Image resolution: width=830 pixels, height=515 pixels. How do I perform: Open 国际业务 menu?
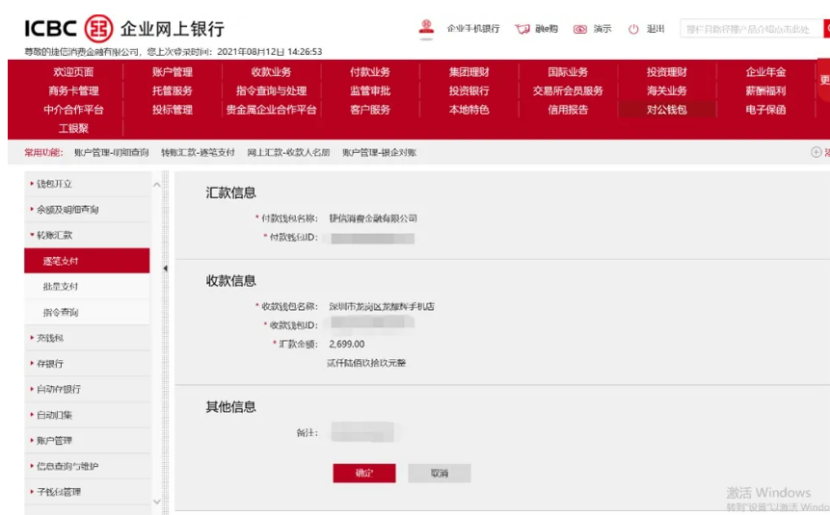568,72
